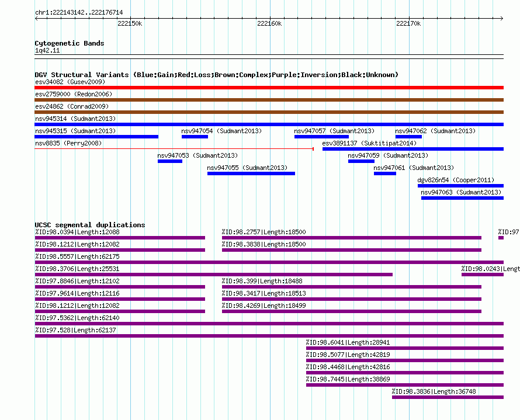
Task: Select the nsv947053 (Sudmant2013) feature
Action: (x=170, y=161)
